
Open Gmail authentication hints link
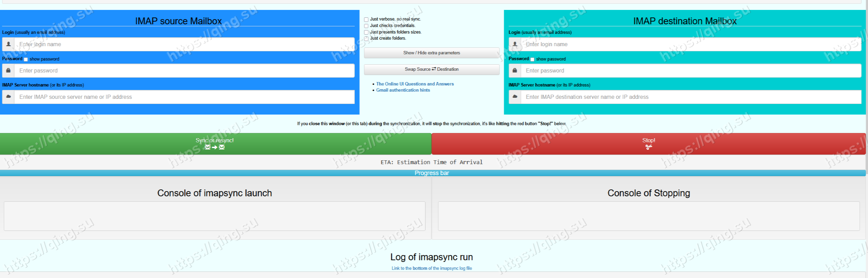tap(403, 90)
